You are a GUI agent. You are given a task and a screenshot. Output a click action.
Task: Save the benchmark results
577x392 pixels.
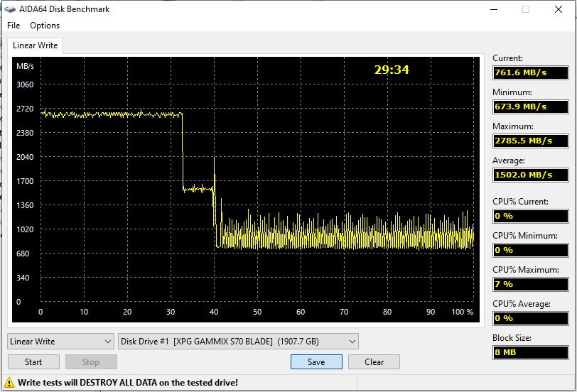(316, 362)
